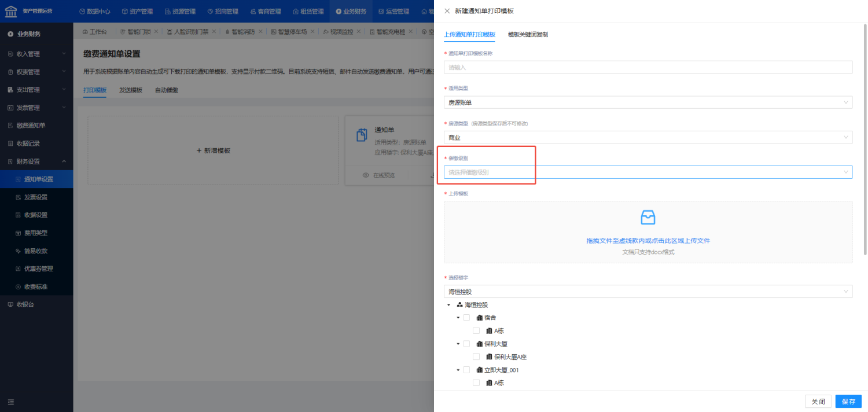Close the drawer with the X icon

tap(447, 11)
